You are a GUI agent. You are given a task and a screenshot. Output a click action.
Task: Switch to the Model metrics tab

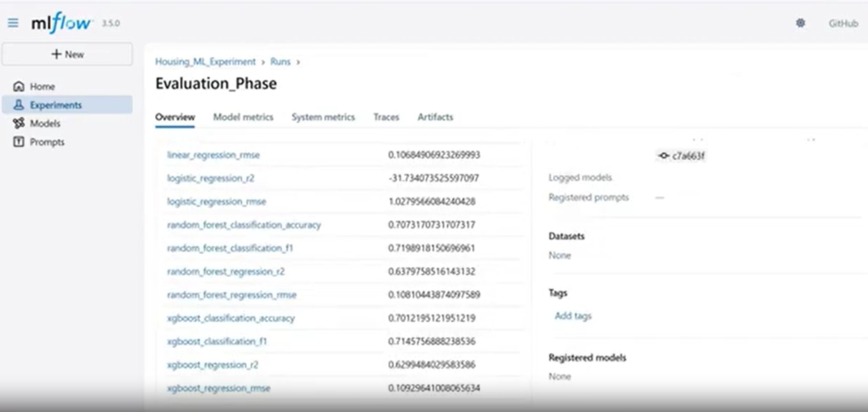[243, 117]
